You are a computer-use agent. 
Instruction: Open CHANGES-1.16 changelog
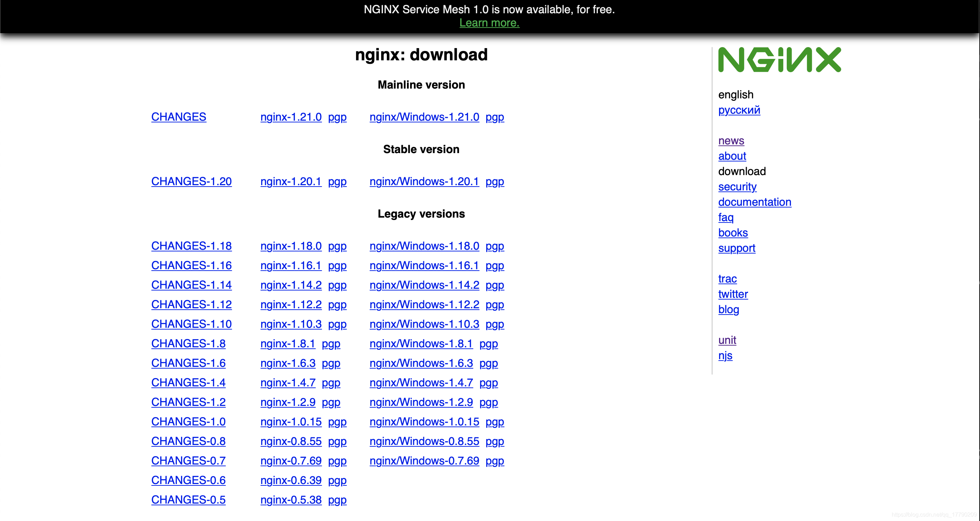coord(191,265)
